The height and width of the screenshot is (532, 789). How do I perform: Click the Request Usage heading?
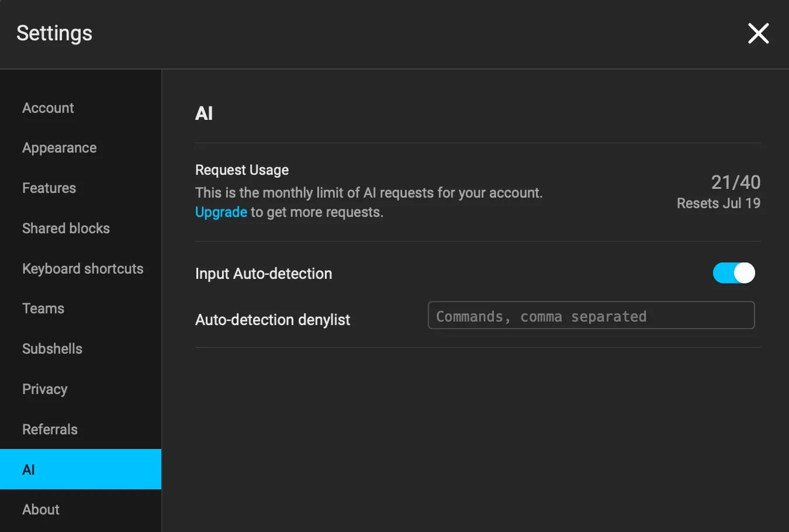point(242,170)
